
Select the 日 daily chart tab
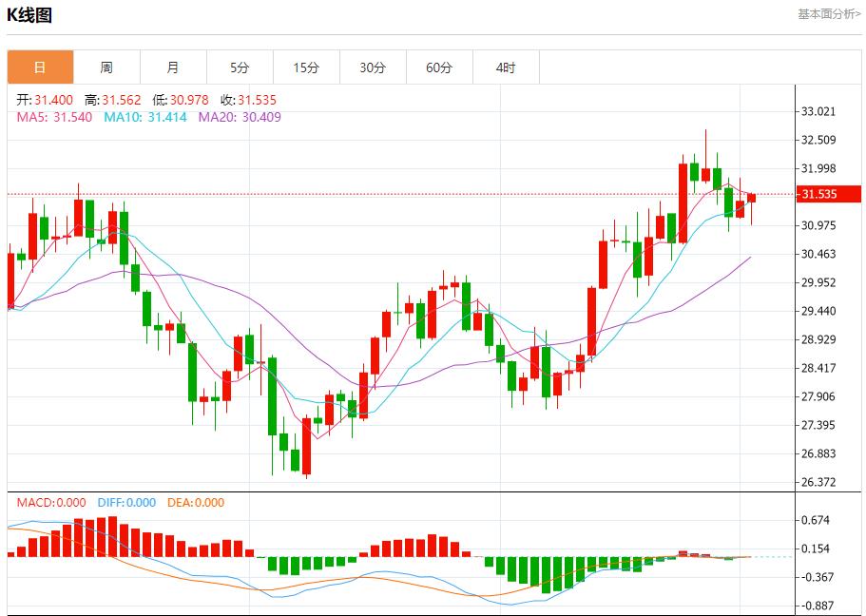point(40,67)
